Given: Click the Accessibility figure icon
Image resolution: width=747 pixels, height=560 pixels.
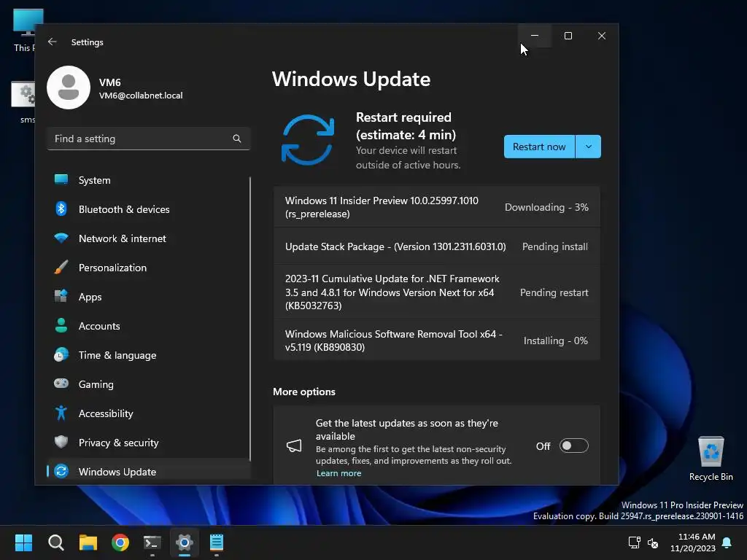Looking at the screenshot, I should (x=61, y=413).
